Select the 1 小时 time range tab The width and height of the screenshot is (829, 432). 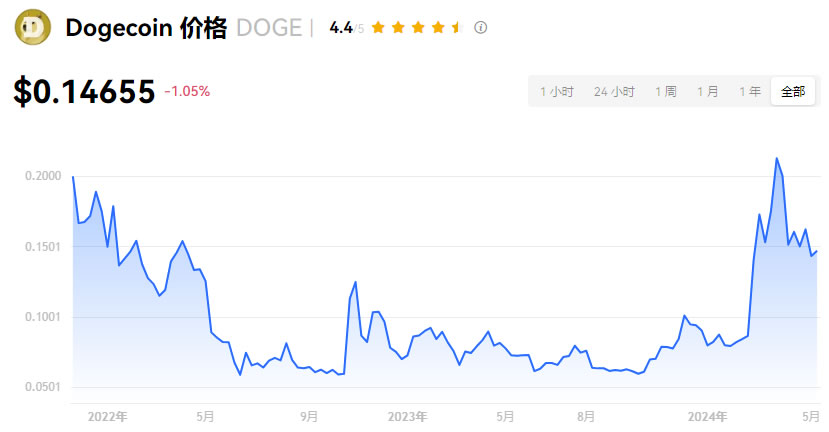pyautogui.click(x=557, y=91)
